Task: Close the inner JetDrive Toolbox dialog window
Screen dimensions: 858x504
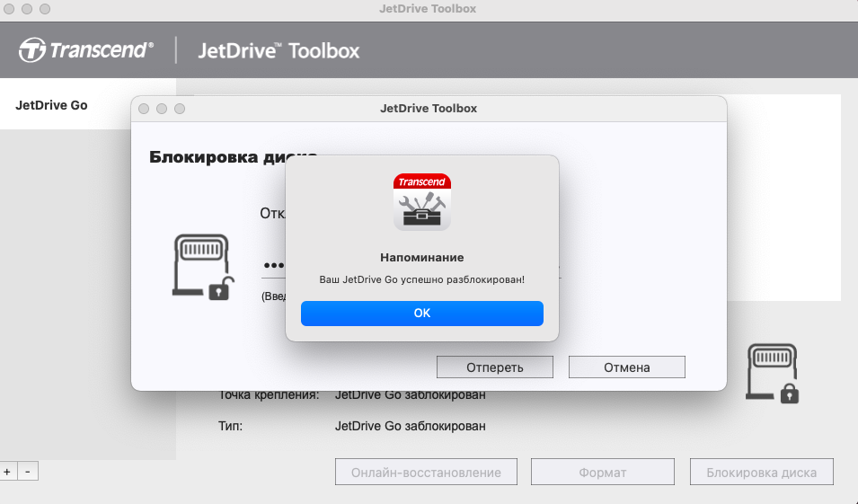Action: pos(144,109)
